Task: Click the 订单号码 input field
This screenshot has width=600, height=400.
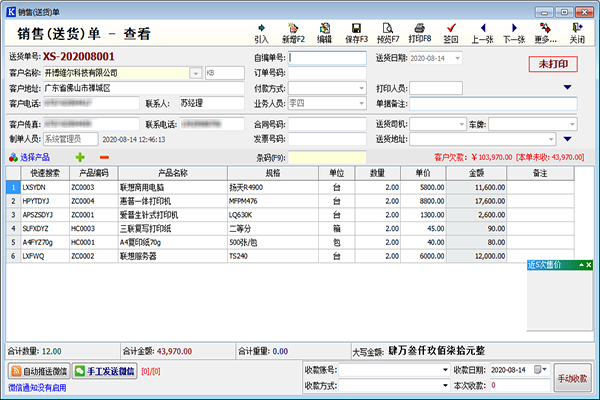Action: coord(327,73)
